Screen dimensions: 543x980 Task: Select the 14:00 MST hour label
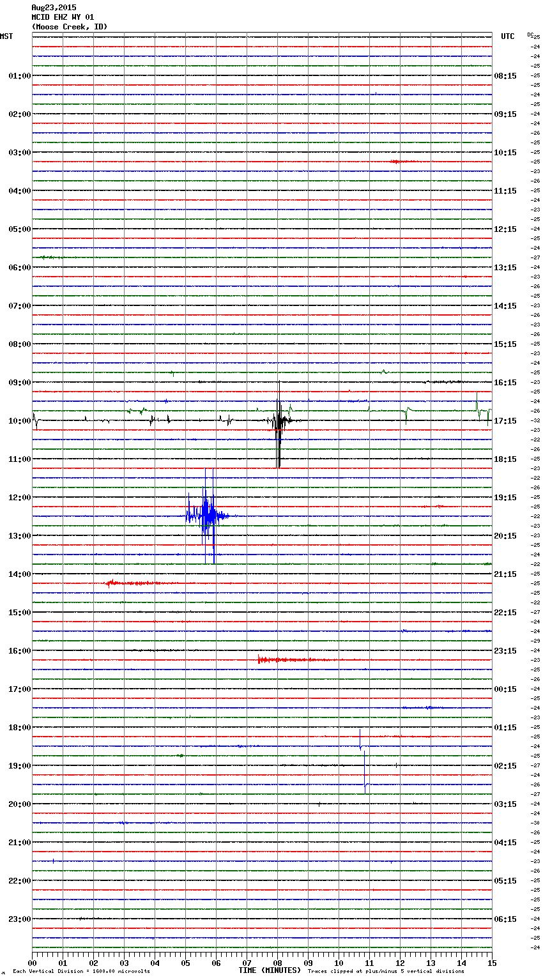(x=19, y=574)
